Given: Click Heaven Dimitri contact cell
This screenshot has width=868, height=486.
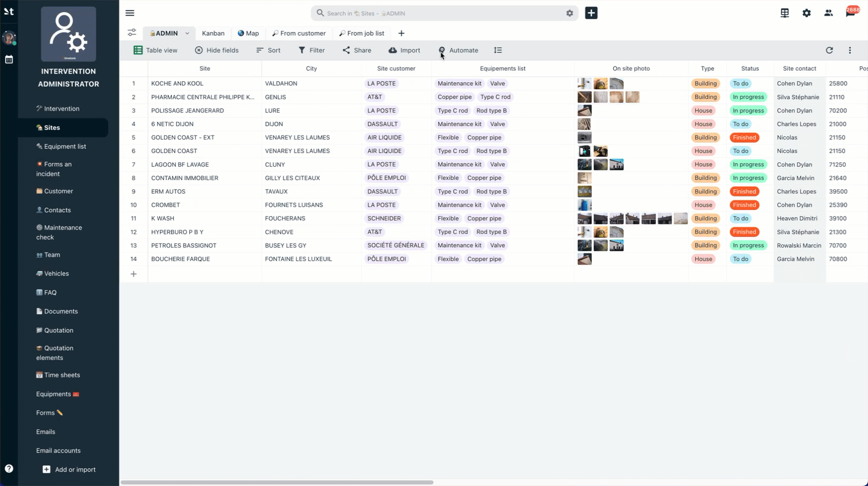Looking at the screenshot, I should point(800,219).
